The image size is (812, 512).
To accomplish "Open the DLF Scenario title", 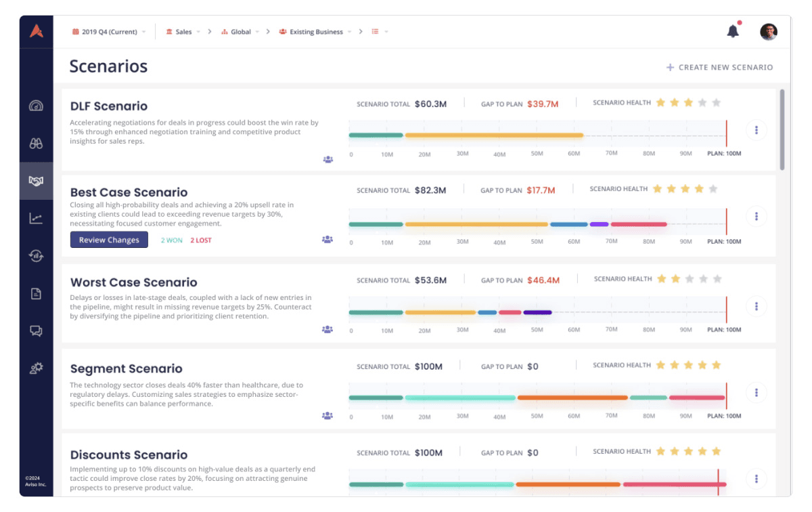I will click(109, 106).
